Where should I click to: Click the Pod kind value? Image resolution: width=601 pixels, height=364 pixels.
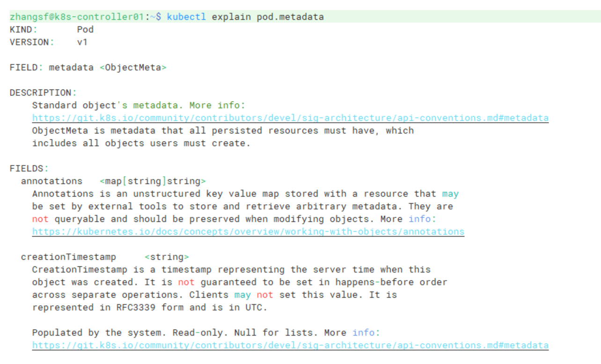coord(85,29)
